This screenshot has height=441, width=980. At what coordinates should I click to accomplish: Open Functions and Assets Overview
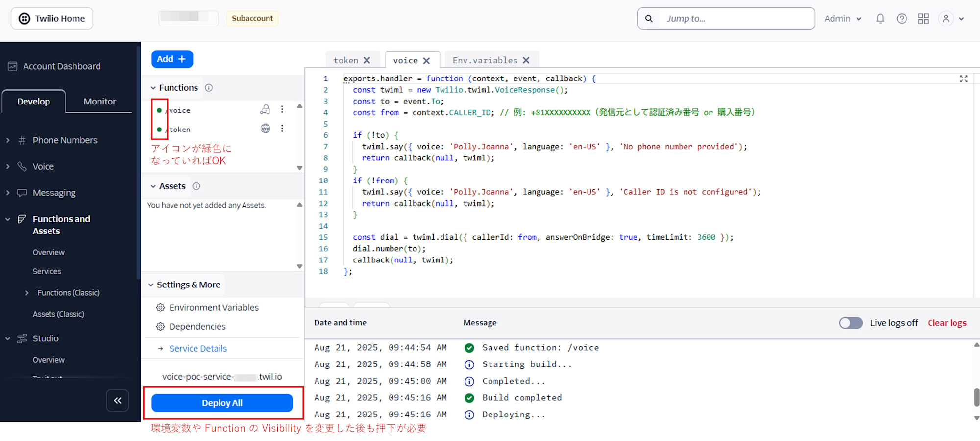49,252
